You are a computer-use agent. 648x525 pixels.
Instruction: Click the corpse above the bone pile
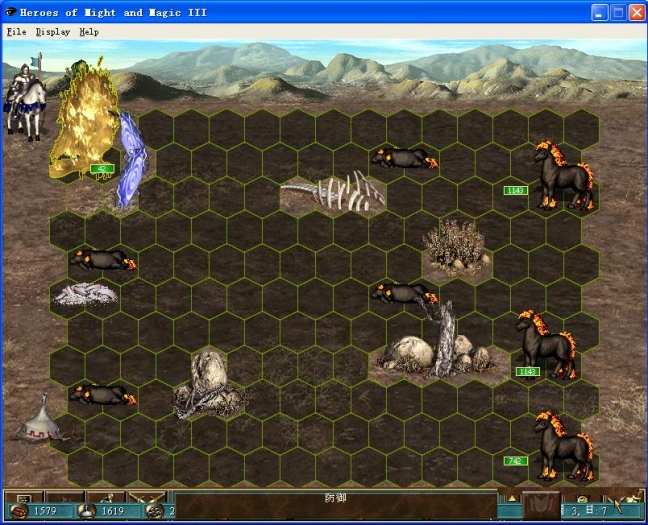103,260
